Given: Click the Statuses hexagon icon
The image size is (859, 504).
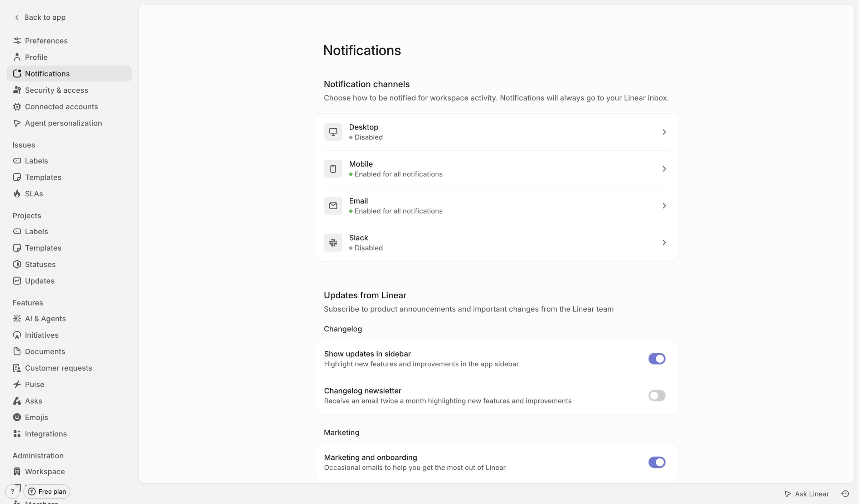Looking at the screenshot, I should click(17, 264).
